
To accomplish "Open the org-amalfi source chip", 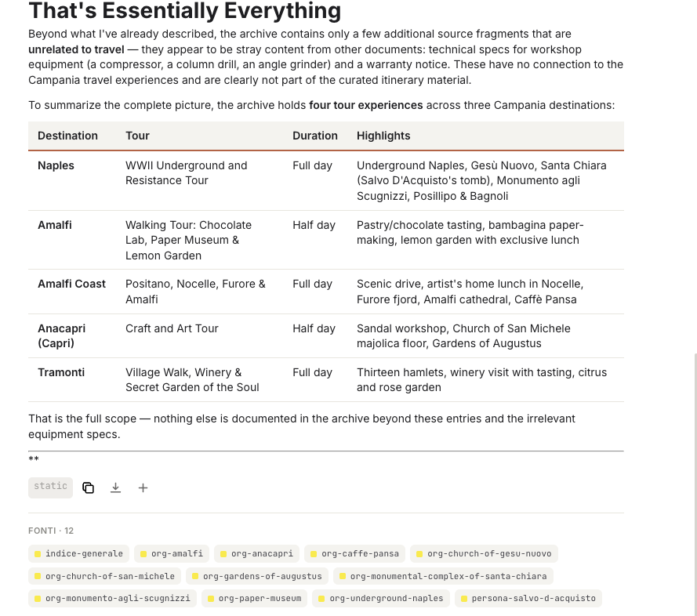I will tap(172, 554).
